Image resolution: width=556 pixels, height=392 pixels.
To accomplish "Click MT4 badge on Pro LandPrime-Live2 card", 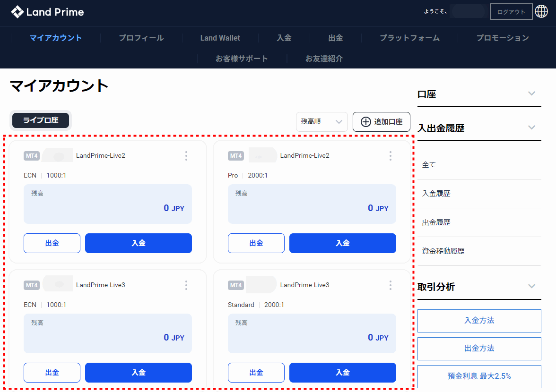I will pos(236,156).
